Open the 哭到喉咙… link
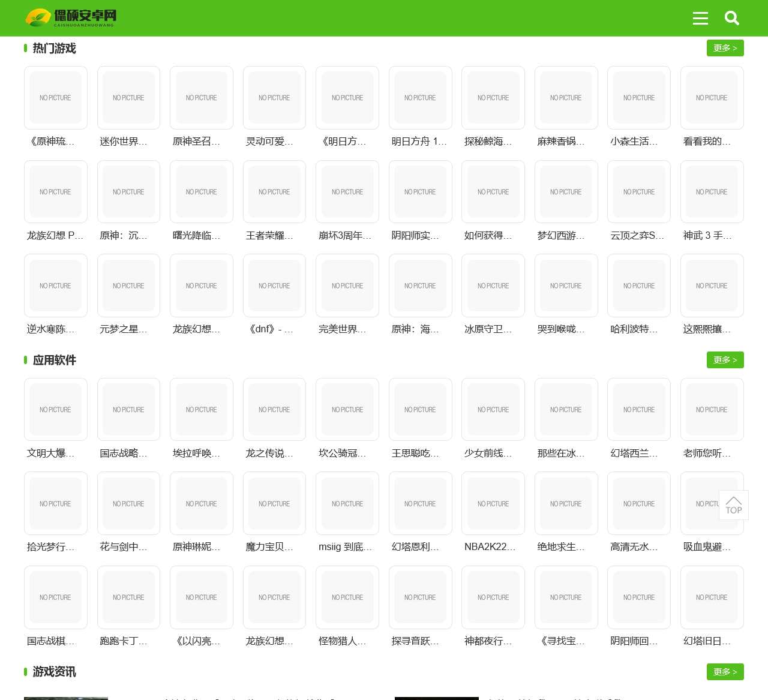768x700 pixels. tap(561, 329)
